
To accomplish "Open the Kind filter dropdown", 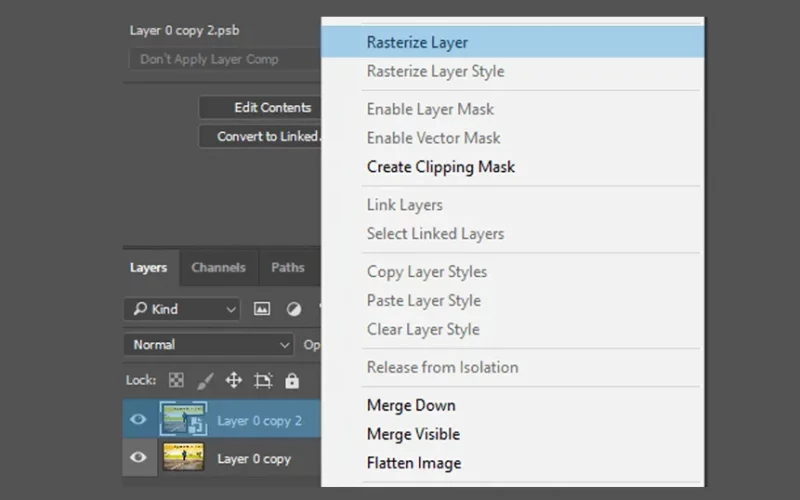I will pos(182,309).
